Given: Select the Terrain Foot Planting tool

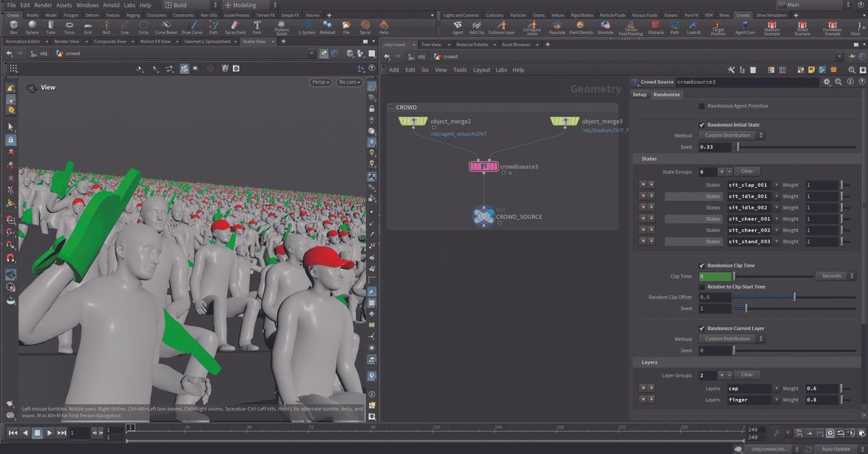Looking at the screenshot, I should (x=630, y=28).
